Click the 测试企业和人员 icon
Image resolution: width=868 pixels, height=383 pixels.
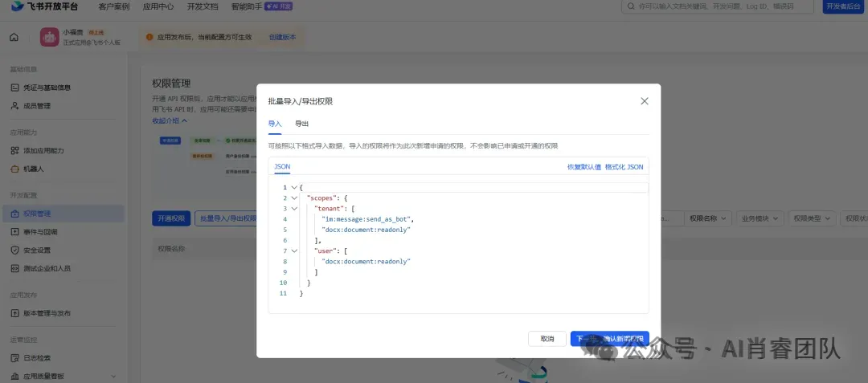point(15,268)
